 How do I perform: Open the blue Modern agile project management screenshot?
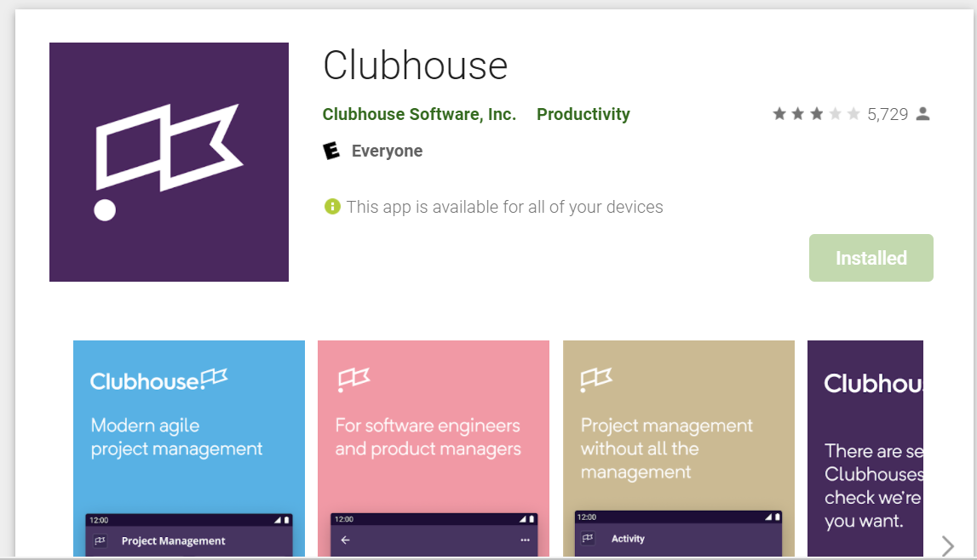(x=189, y=448)
